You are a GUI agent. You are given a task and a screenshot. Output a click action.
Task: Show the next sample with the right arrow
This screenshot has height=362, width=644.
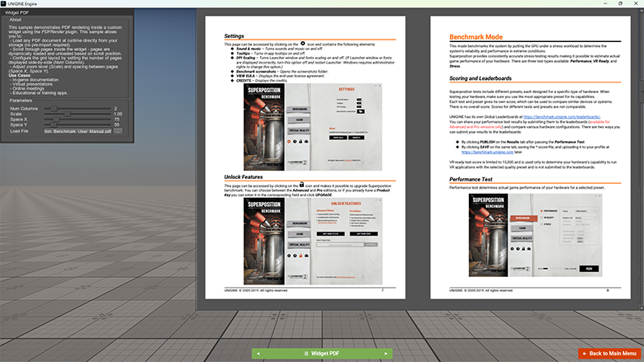pos(386,354)
